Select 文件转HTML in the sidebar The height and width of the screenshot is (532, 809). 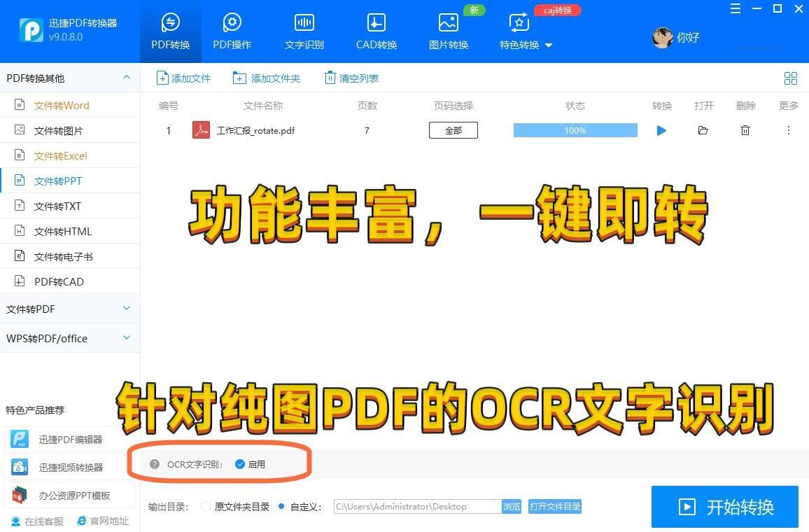tap(70, 232)
